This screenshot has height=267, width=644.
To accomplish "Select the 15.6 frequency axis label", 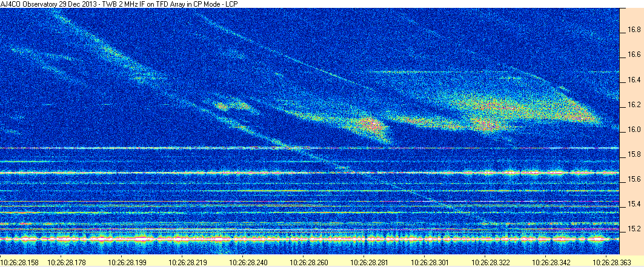I will tap(634, 180).
